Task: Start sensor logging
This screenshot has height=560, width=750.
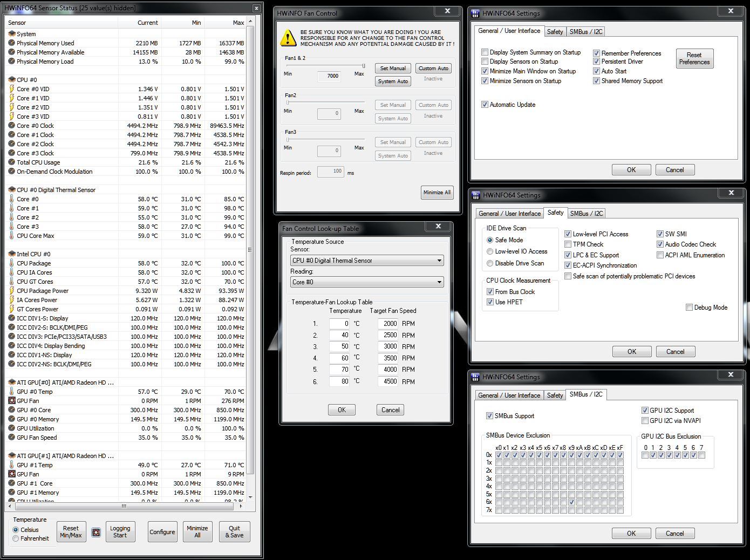Action: coord(120,532)
